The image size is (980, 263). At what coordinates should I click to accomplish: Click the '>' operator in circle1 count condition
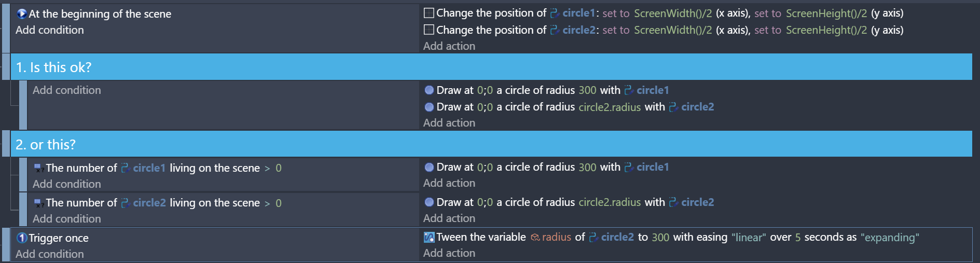click(x=267, y=169)
